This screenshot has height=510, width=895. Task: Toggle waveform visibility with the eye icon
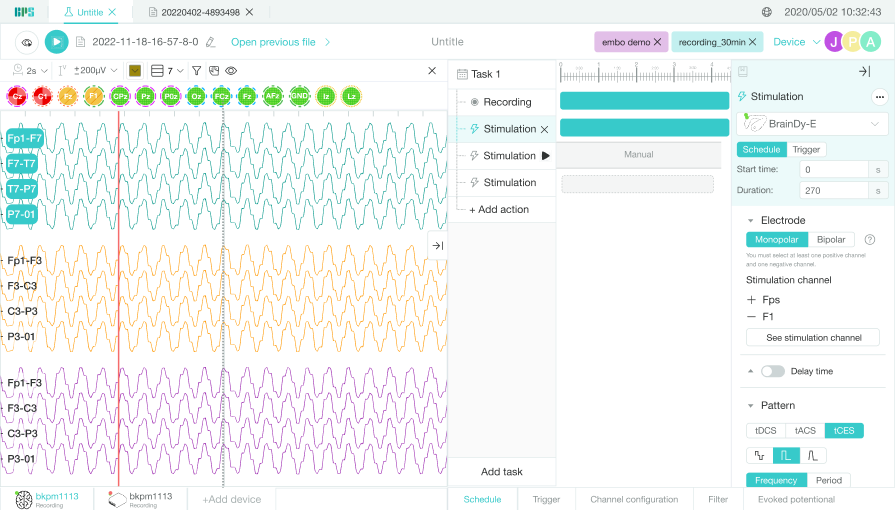(x=231, y=71)
